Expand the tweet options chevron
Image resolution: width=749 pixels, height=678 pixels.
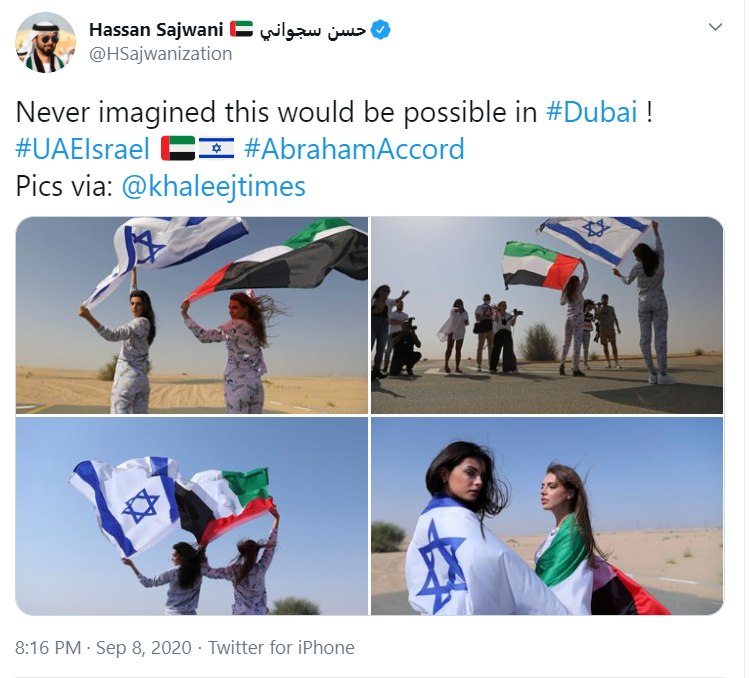tap(715, 27)
